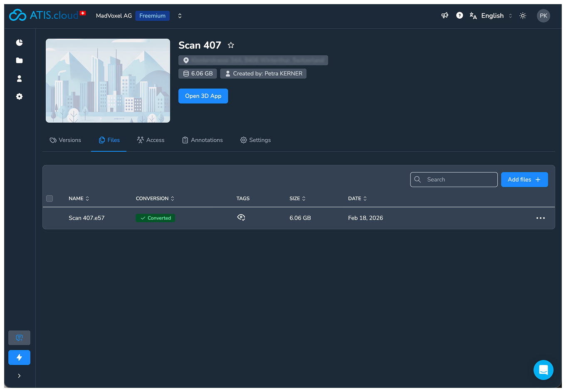566x392 pixels.
Task: Open the live chat bubble widget
Action: point(543,370)
